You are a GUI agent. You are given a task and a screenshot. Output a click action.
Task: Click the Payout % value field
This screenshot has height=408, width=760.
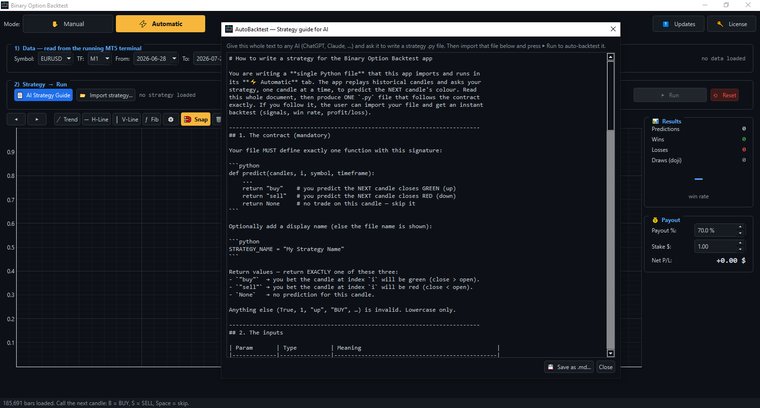tap(715, 231)
